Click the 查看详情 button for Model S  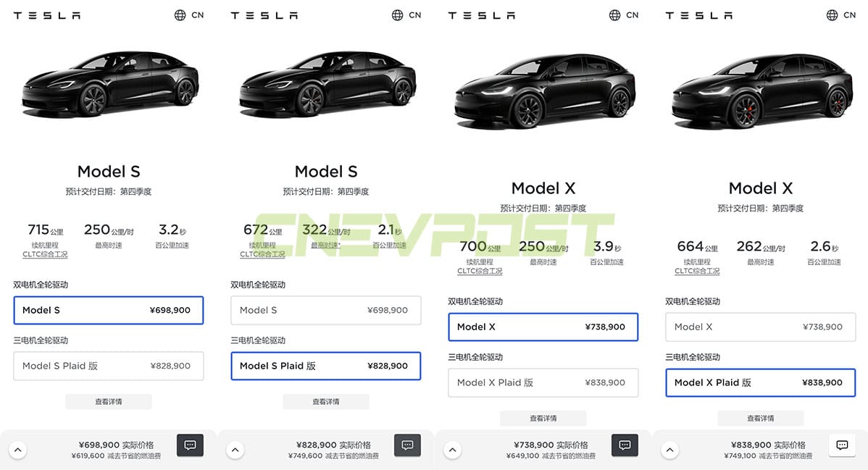(108, 401)
